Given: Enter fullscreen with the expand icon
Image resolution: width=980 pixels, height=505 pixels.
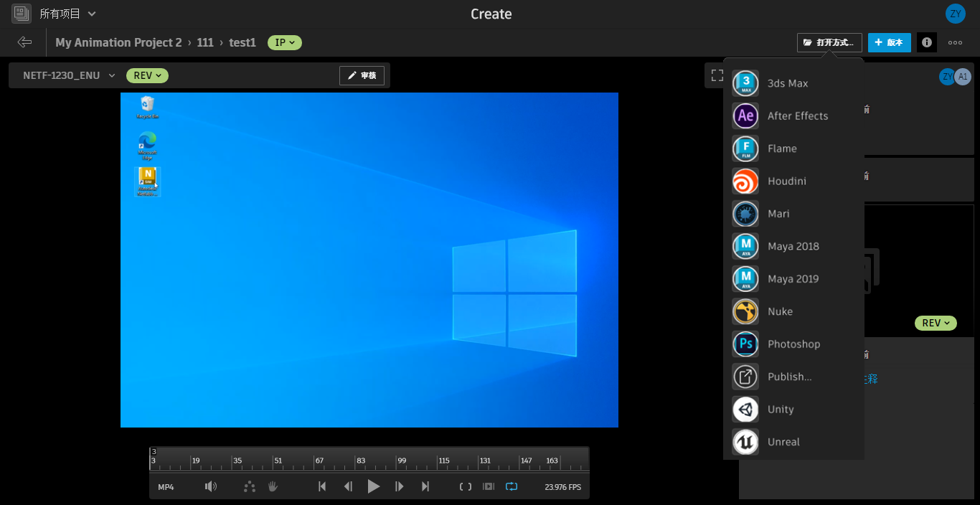Looking at the screenshot, I should (717, 75).
